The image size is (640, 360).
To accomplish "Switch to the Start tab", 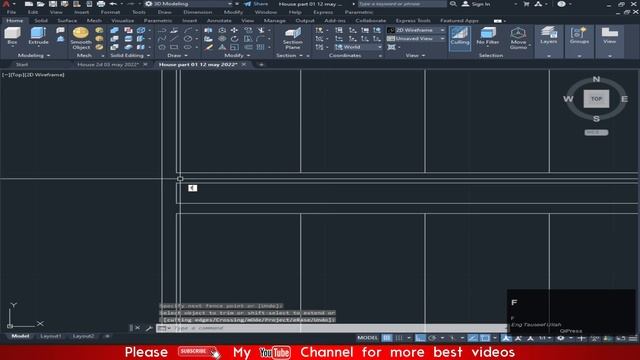I will 22,64.
